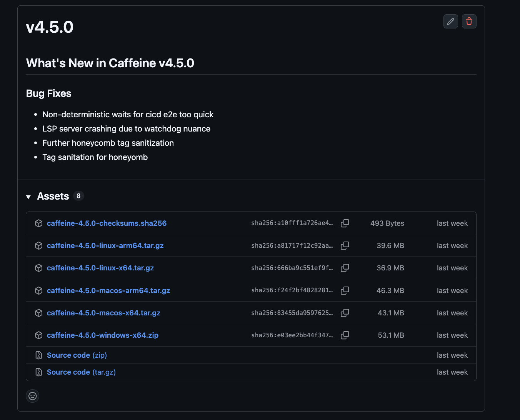Open caffeine-4.5.0-macos-arm64.tar.gz
This screenshot has width=520, height=420.
point(108,290)
